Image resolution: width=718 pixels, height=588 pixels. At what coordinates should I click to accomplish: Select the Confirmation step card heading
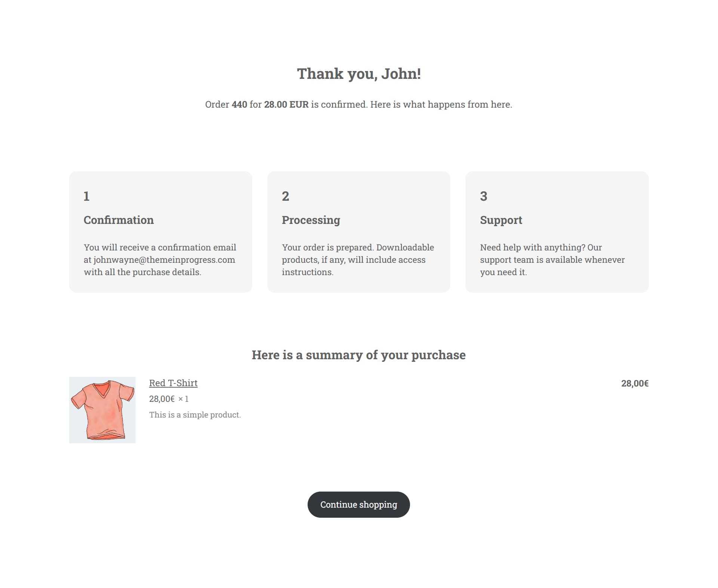118,220
